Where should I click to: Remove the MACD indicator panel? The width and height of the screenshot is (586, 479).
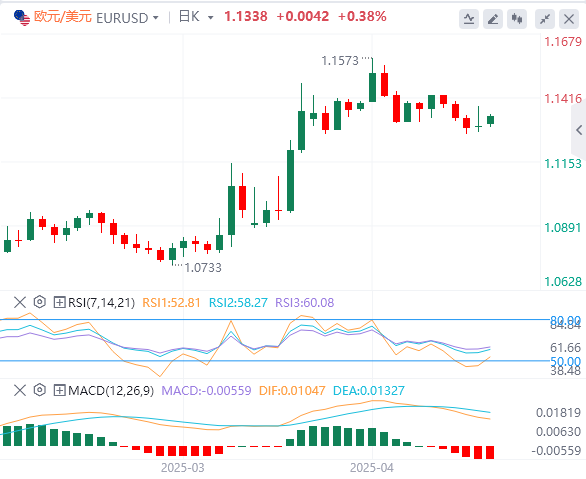point(20,390)
